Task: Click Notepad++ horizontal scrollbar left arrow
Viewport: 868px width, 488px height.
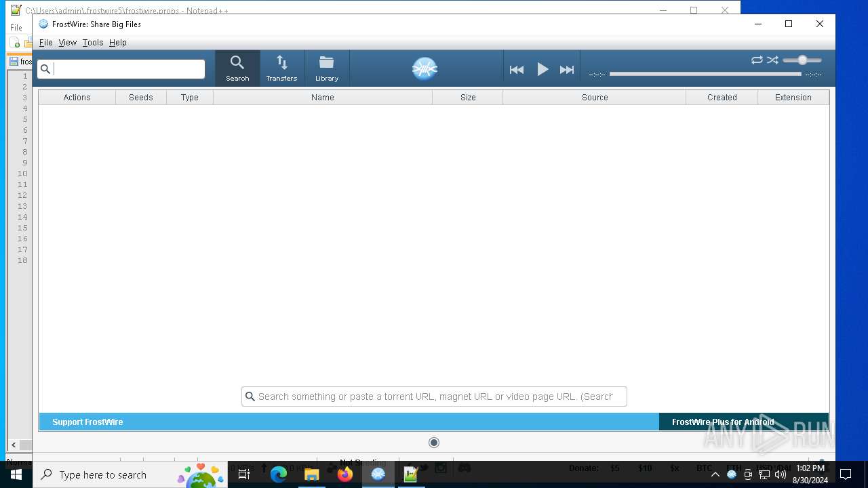Action: click(13, 445)
